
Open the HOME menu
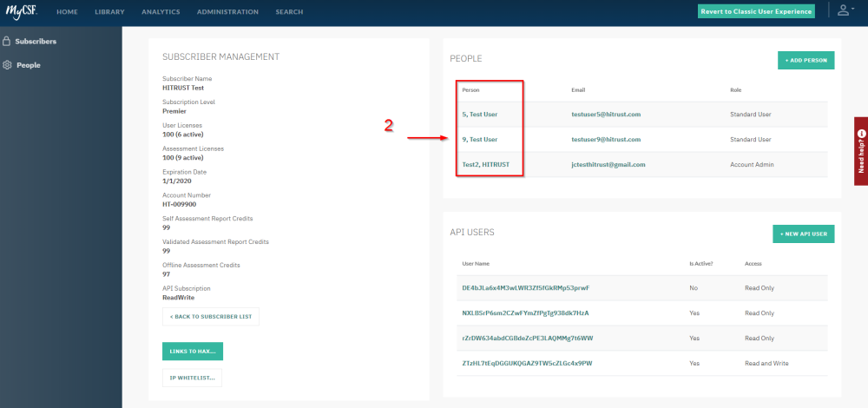tap(67, 11)
